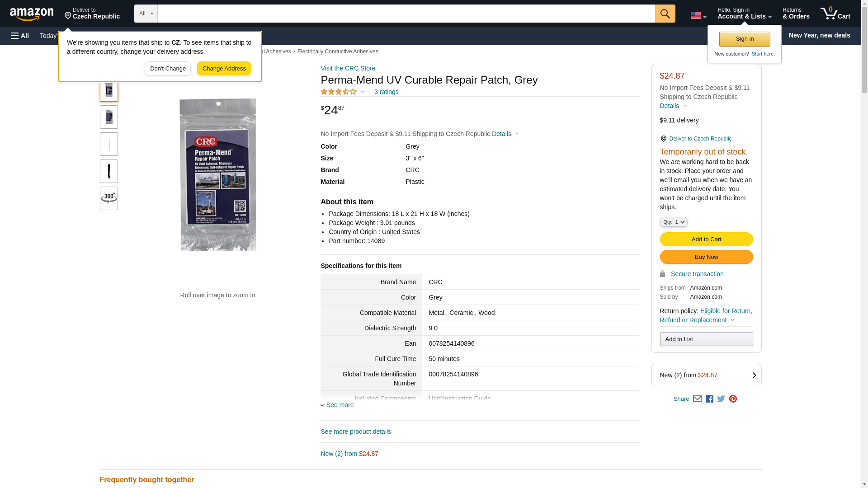
Task: Open the 360 degree view thumbnail
Action: (x=109, y=198)
